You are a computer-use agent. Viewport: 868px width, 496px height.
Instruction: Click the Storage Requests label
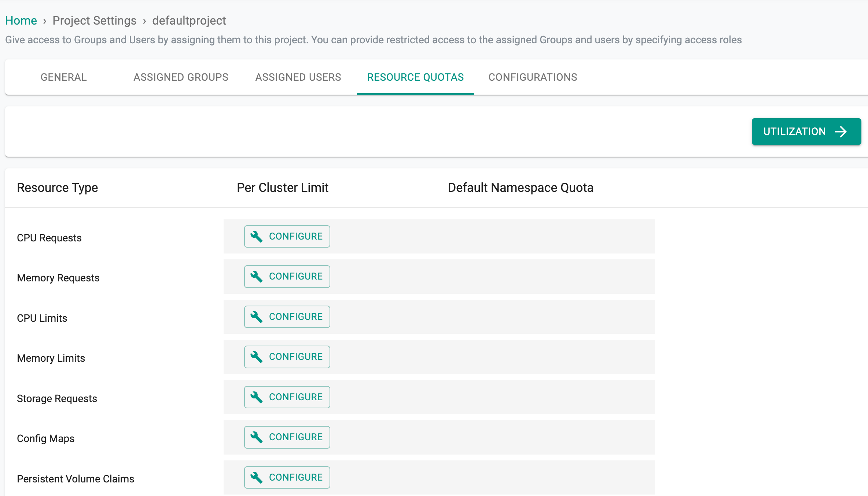tap(57, 398)
